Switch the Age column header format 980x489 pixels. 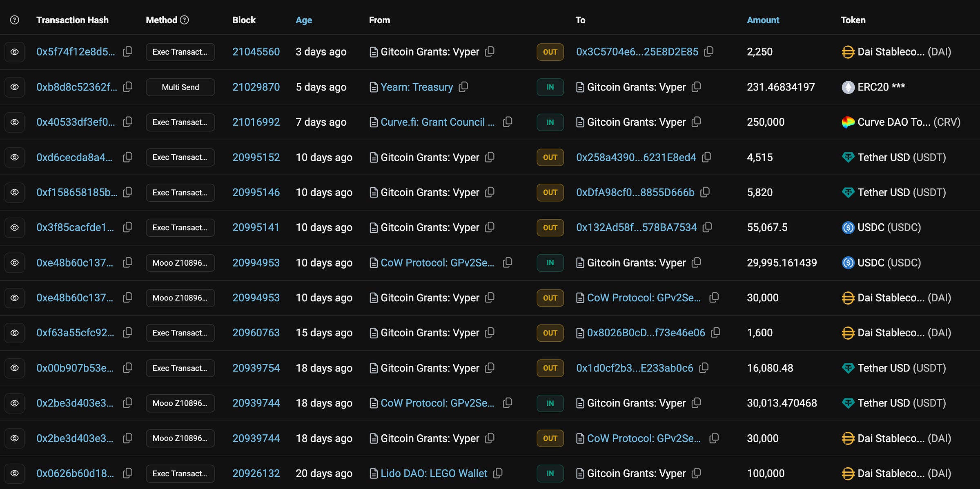pos(303,20)
